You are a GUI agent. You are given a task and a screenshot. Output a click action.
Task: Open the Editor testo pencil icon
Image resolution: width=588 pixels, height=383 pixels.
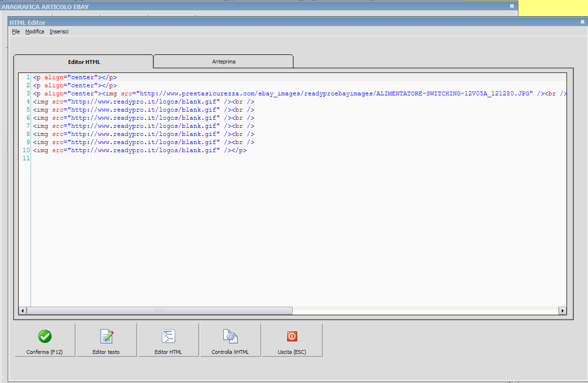point(106,336)
